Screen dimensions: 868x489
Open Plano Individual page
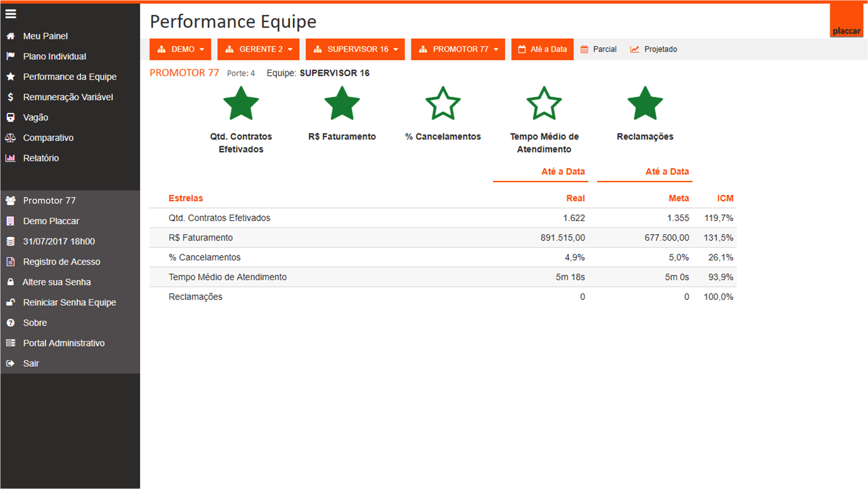[x=54, y=57]
